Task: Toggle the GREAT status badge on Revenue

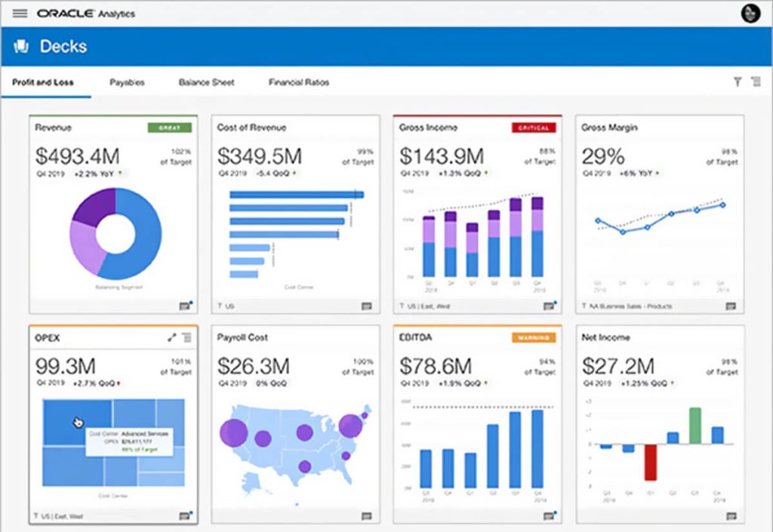Action: coord(171,128)
